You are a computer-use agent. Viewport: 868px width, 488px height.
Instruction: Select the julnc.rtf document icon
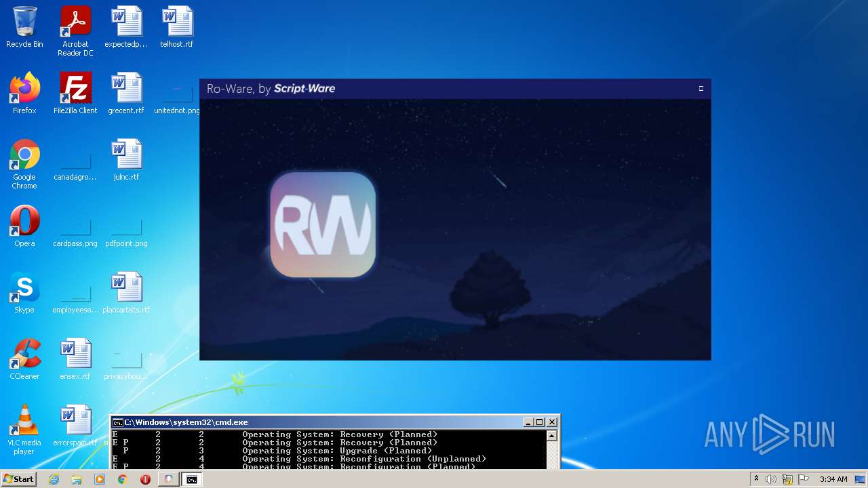126,160
